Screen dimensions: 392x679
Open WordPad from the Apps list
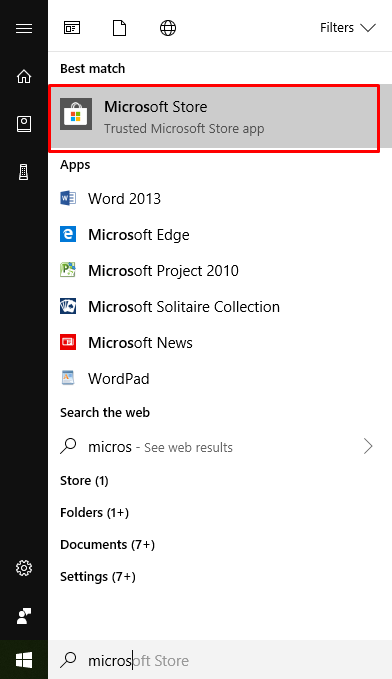point(220,378)
